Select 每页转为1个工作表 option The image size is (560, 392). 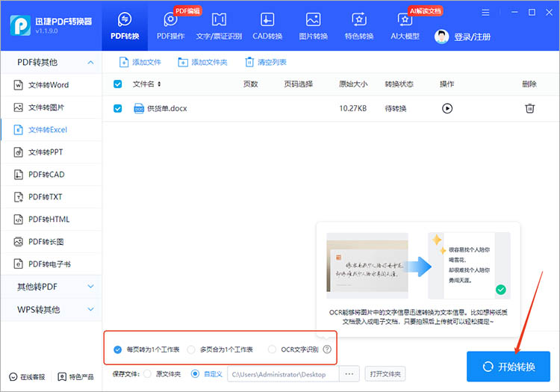[117, 349]
